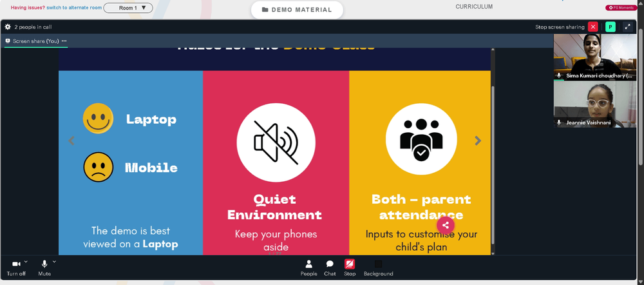Mute the microphone
The height and width of the screenshot is (285, 644).
[x=44, y=268]
